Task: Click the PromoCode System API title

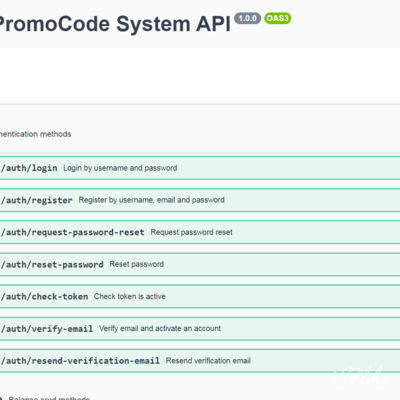Action: click(x=115, y=24)
